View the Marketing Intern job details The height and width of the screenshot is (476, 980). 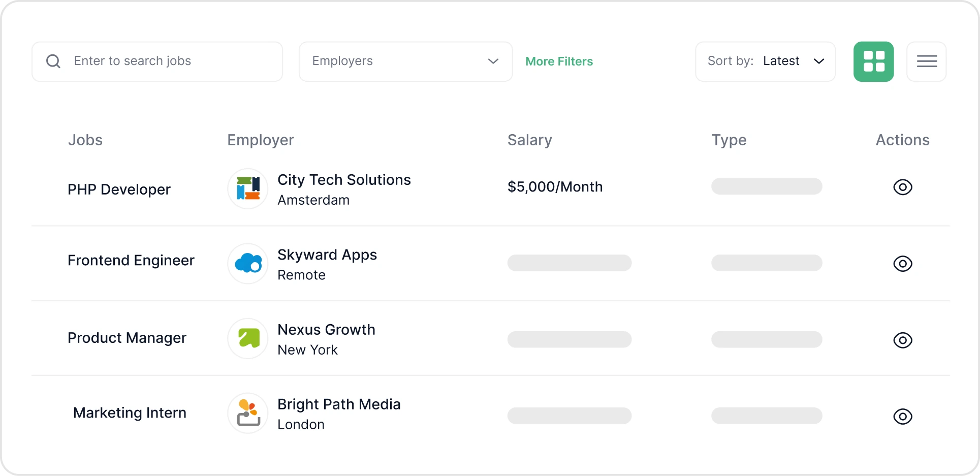903,417
